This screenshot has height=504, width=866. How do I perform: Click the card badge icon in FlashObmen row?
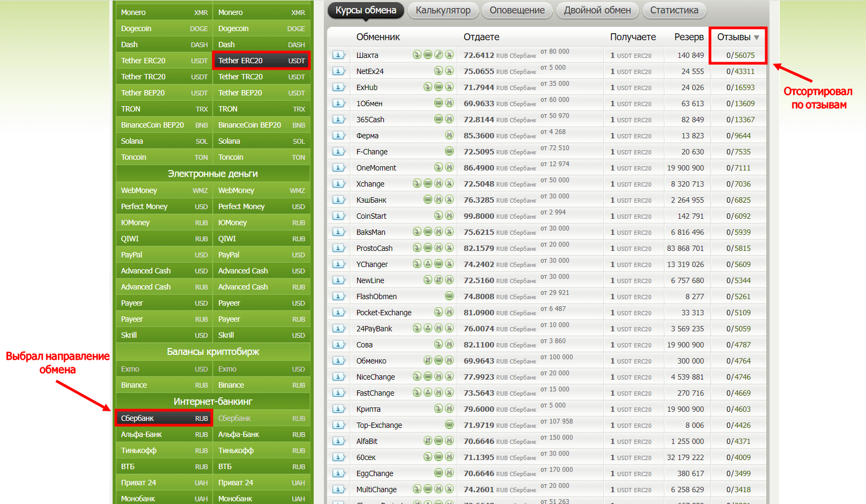[449, 296]
